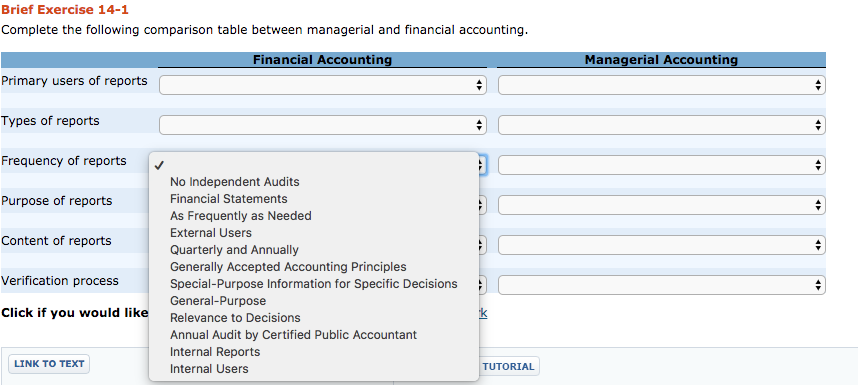Open Managerial Accounting frequency of reports dropdown
Screen dimensions: 858x385
(662, 165)
